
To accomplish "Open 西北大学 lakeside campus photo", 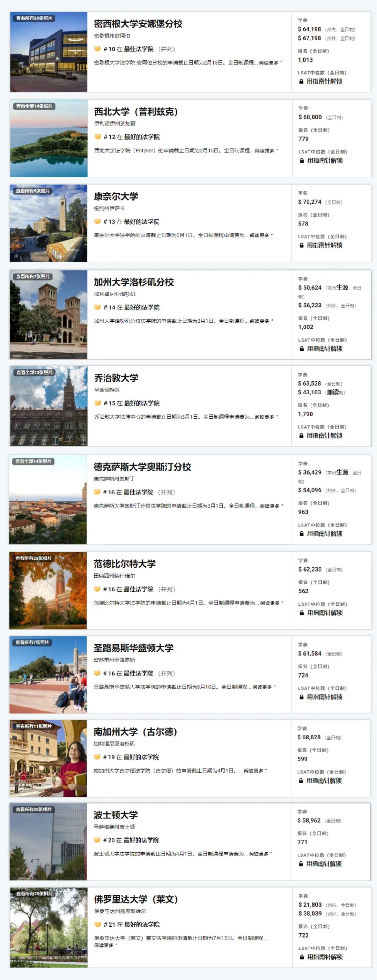I will [49, 139].
